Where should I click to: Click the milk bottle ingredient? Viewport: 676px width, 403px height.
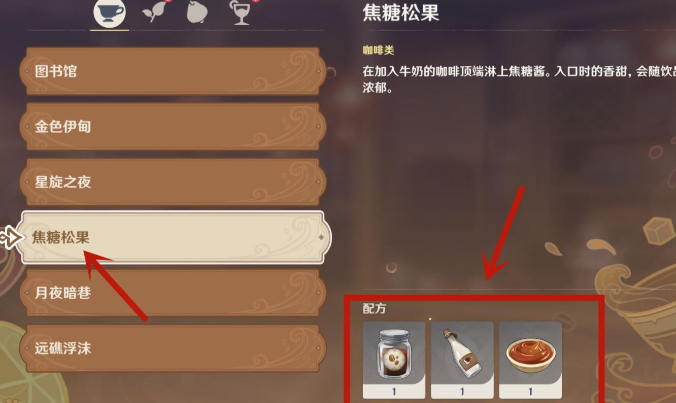click(x=462, y=354)
